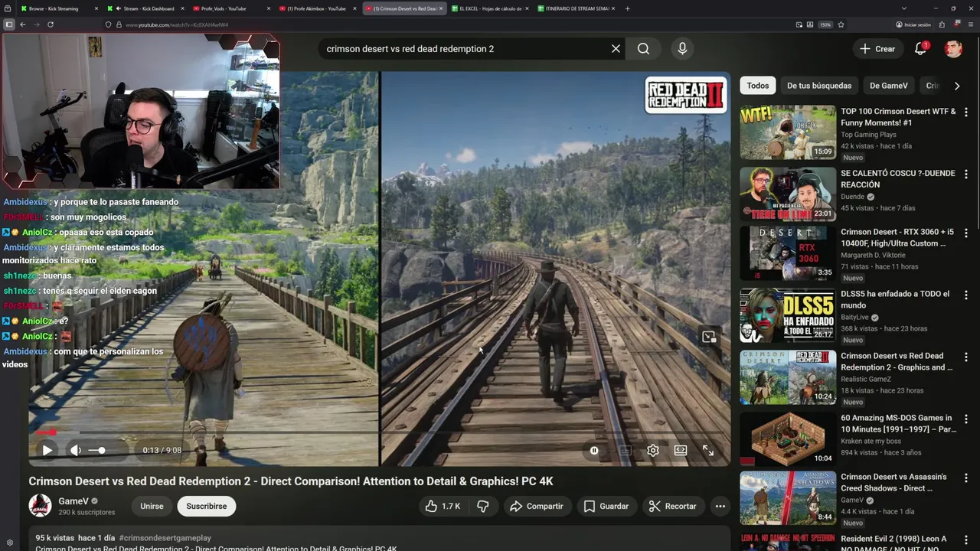The image size is (980, 551).
Task: Click Iniciar sesión in browser toolbar
Action: click(913, 24)
